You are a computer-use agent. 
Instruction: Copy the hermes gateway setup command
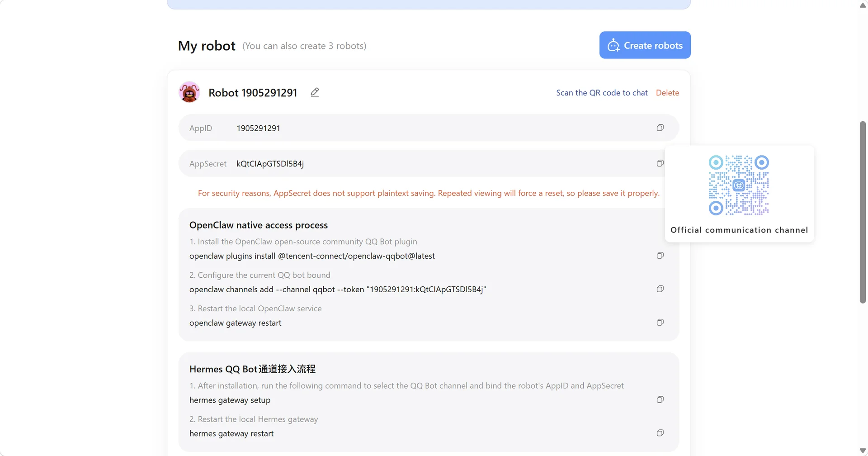click(x=660, y=399)
